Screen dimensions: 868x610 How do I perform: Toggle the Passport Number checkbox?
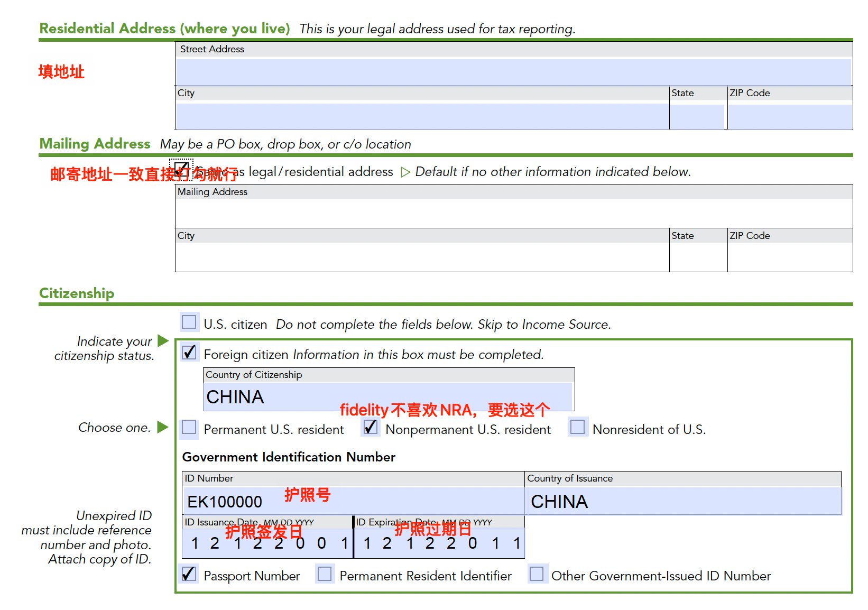(x=189, y=574)
